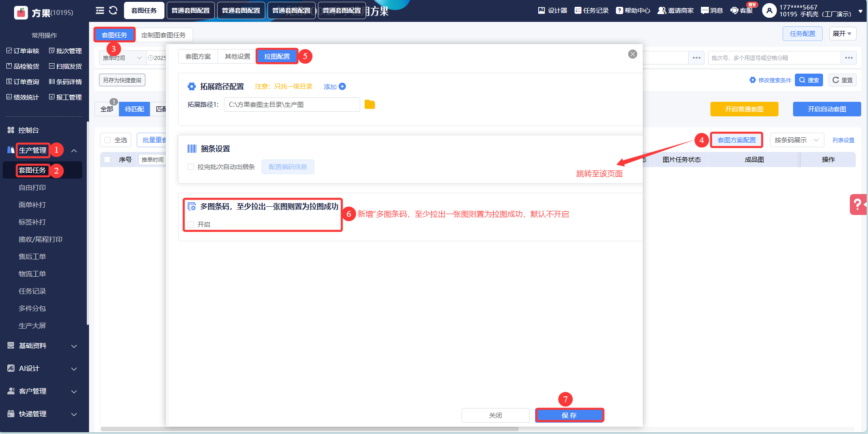
Task: Expand the AI设计 menu chevron
Action: coord(74,369)
